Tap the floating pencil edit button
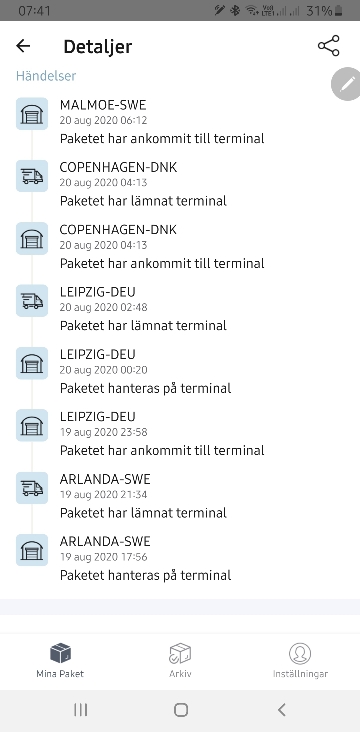This screenshot has height=732, width=360. tap(346, 84)
